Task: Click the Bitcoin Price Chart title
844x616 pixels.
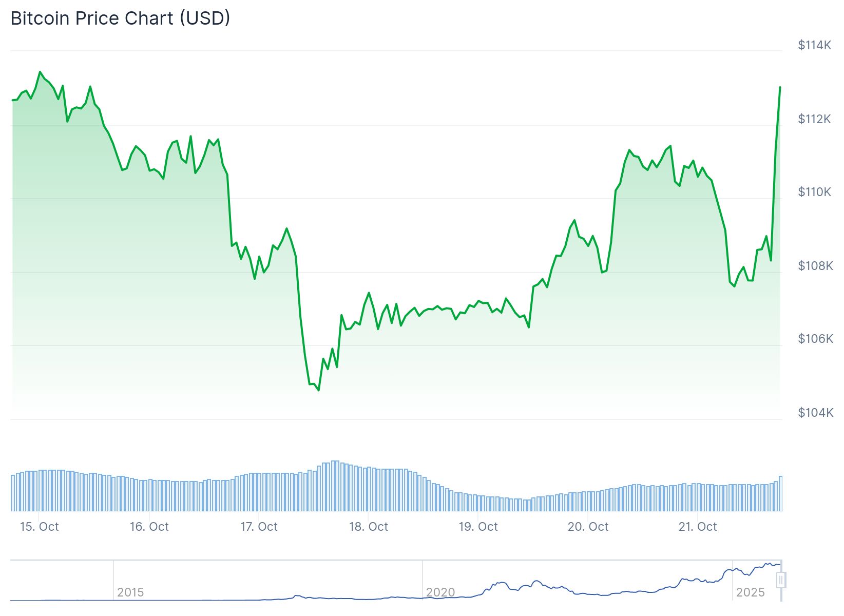Action: coord(120,18)
